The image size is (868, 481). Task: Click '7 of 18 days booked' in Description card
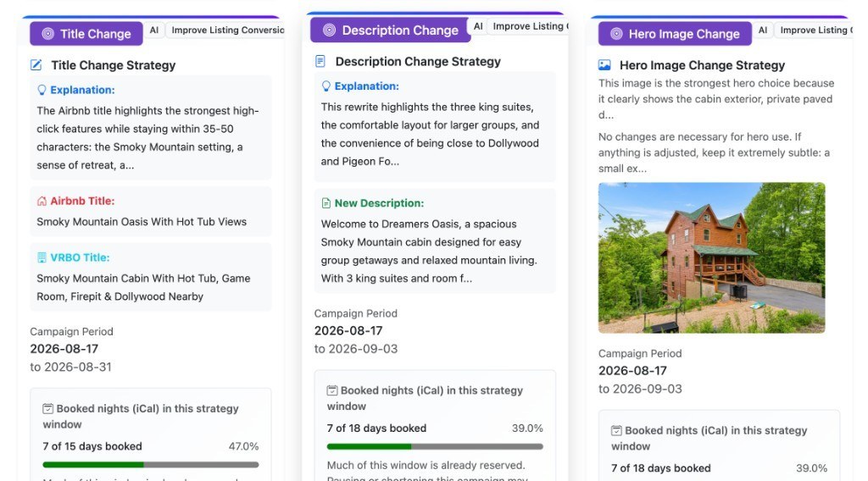pyautogui.click(x=376, y=428)
